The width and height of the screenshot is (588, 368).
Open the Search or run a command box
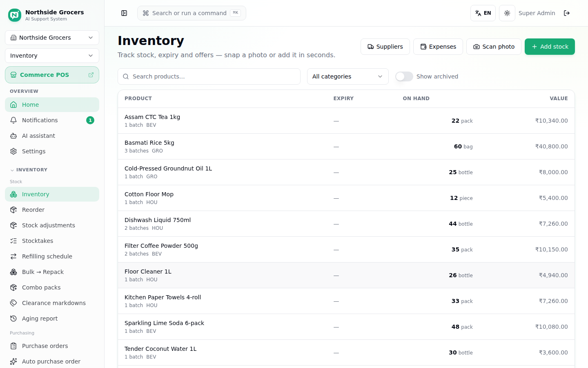192,13
